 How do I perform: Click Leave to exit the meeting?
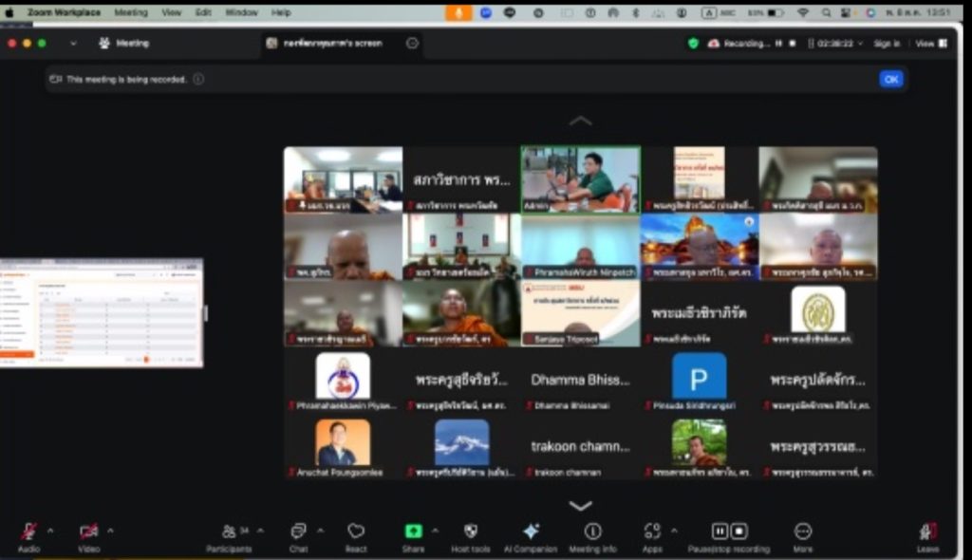click(927, 533)
